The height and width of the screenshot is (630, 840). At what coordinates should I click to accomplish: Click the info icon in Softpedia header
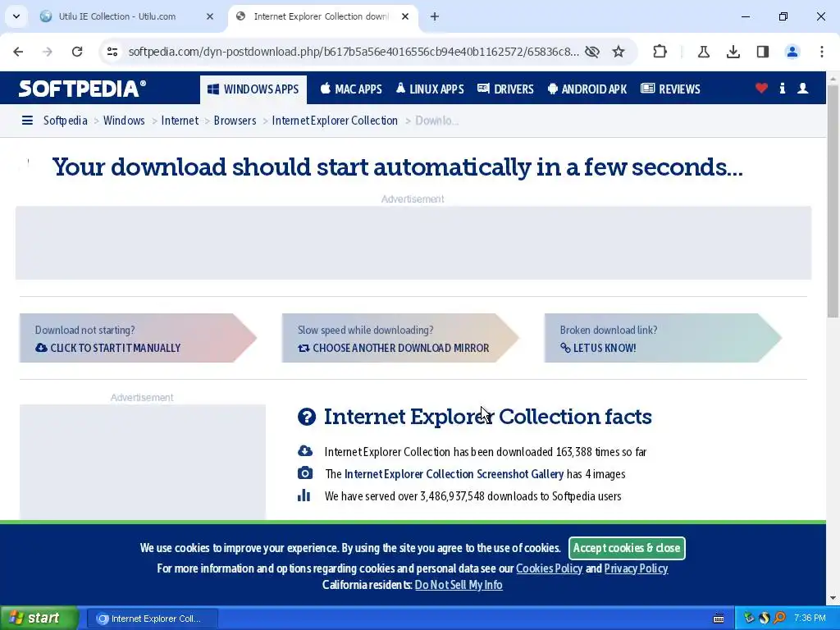click(x=783, y=89)
